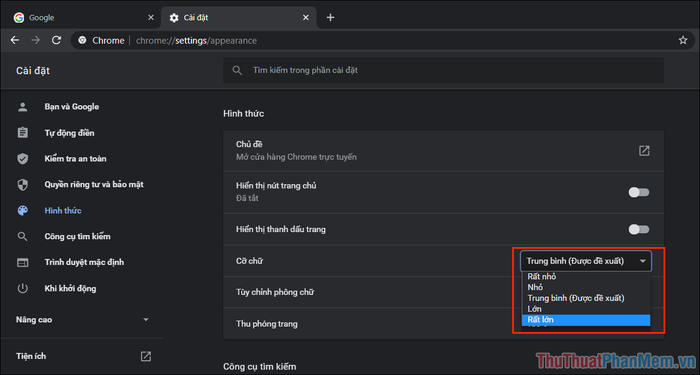Screen dimensions: 700x375
Task: Click the Chrome site info icon
Action: pyautogui.click(x=82, y=40)
